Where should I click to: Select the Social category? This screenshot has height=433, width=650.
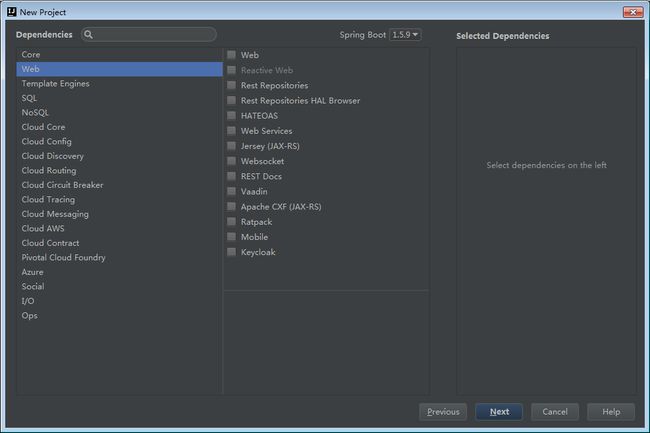(x=119, y=286)
